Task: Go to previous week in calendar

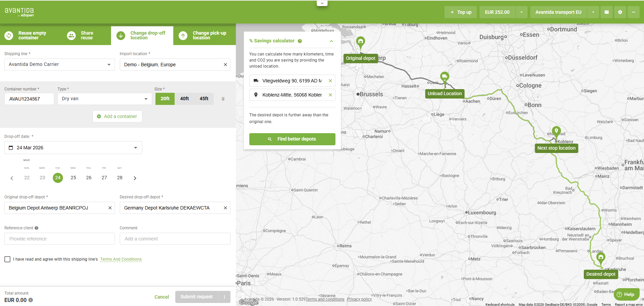Action: [12, 178]
